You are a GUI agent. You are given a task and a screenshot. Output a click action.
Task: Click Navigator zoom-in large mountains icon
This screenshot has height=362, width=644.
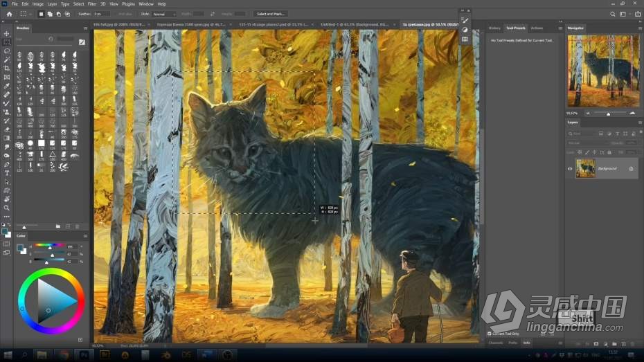(x=632, y=114)
